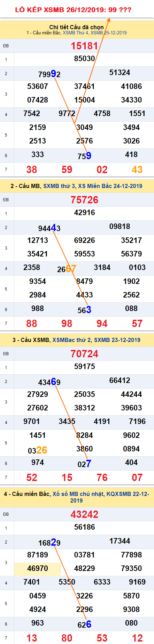Click the number 6333
The image size is (154, 644).
(x=102, y=582)
